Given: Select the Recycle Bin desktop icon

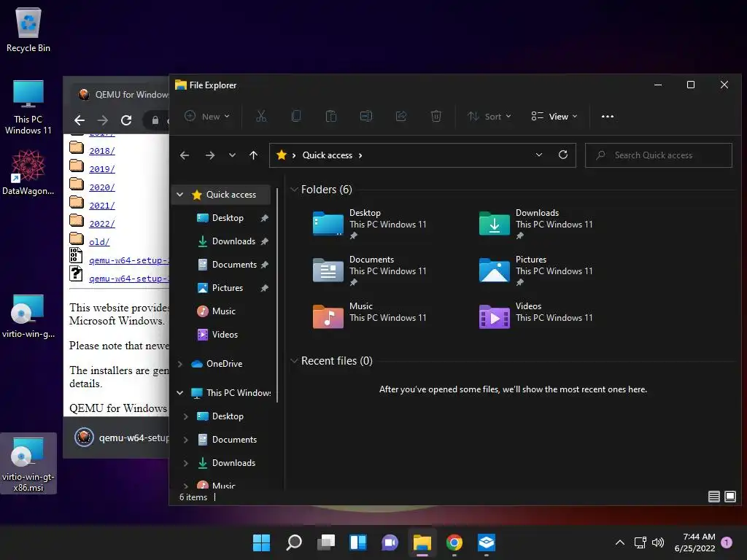Looking at the screenshot, I should pos(28,30).
